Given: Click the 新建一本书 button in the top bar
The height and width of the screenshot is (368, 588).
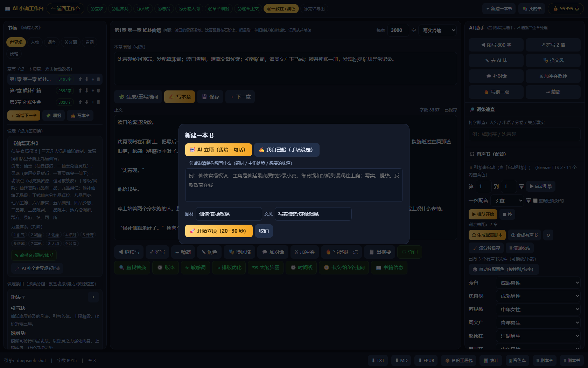Looking at the screenshot, I should [x=499, y=9].
